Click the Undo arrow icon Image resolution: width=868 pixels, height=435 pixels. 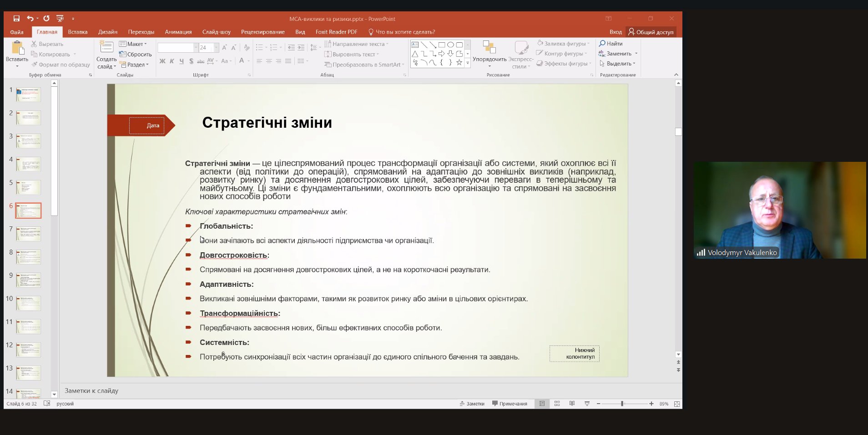pyautogui.click(x=30, y=19)
